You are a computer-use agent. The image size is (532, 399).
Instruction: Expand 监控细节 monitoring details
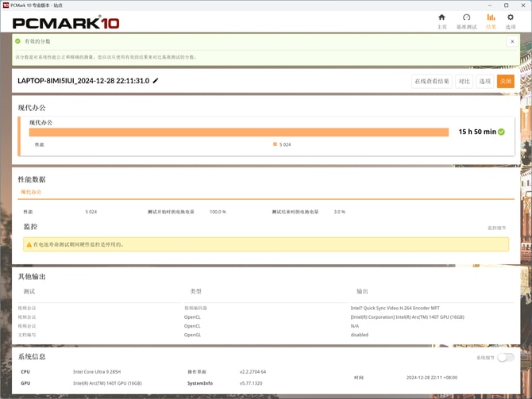pyautogui.click(x=496, y=228)
